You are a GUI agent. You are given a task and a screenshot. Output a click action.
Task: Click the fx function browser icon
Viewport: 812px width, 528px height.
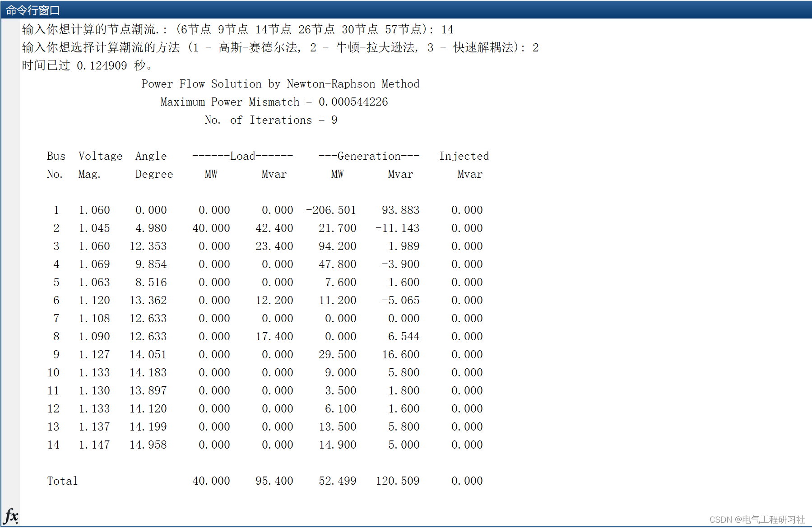pos(11,516)
